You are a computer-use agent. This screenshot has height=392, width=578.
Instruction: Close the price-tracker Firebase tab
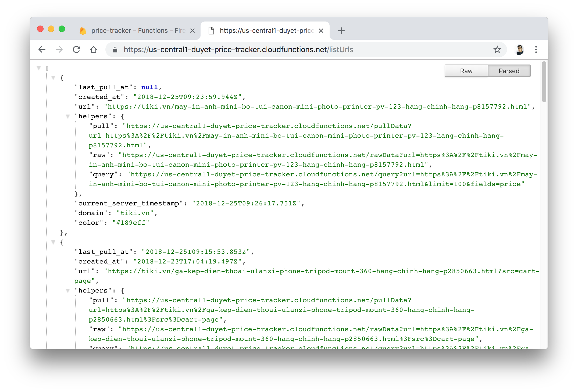click(192, 31)
